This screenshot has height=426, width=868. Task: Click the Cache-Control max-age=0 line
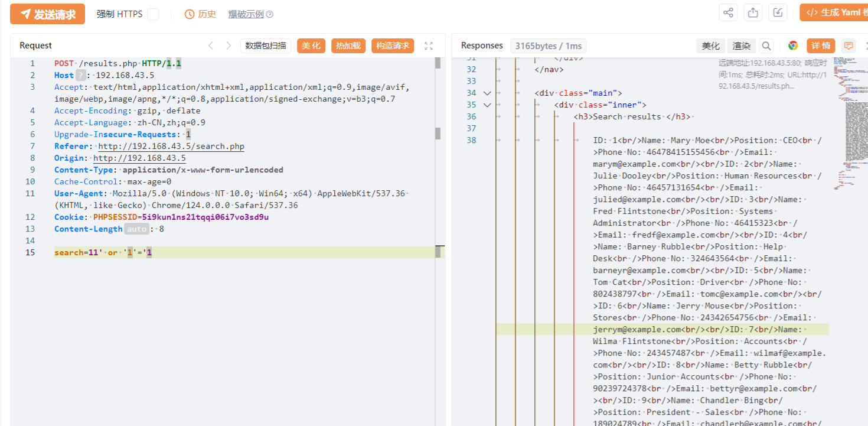(x=113, y=181)
